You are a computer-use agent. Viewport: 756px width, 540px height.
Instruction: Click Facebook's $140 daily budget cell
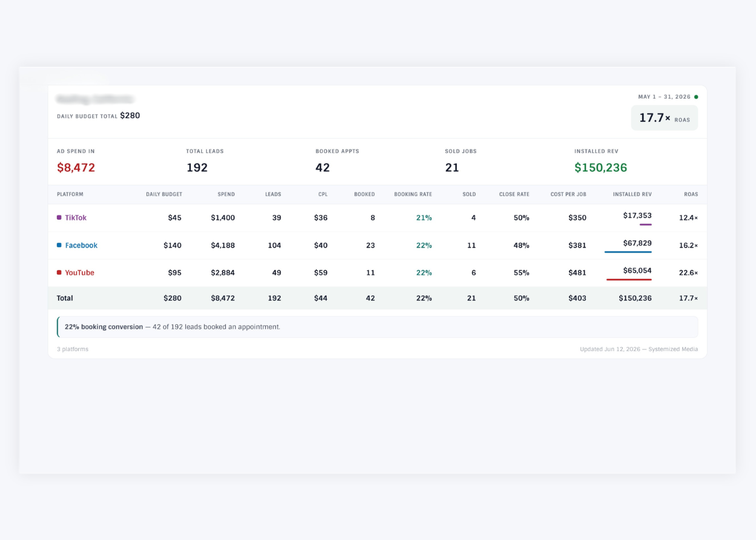pos(173,245)
